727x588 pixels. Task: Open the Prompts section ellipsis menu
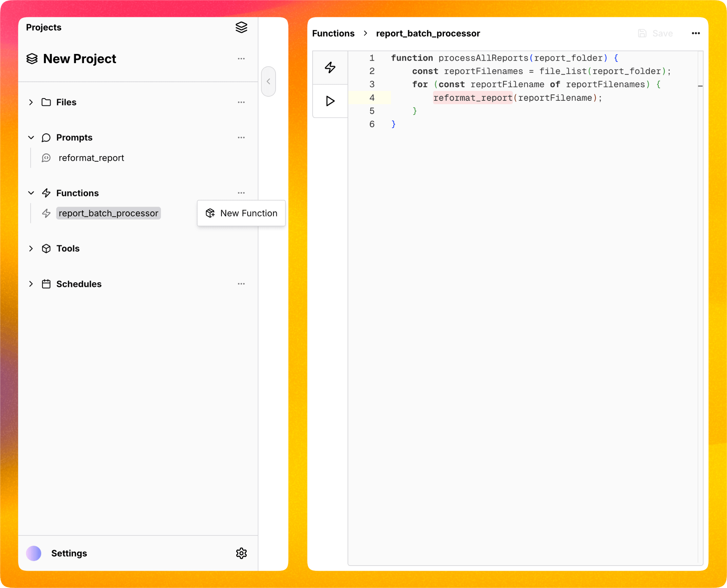click(x=241, y=137)
